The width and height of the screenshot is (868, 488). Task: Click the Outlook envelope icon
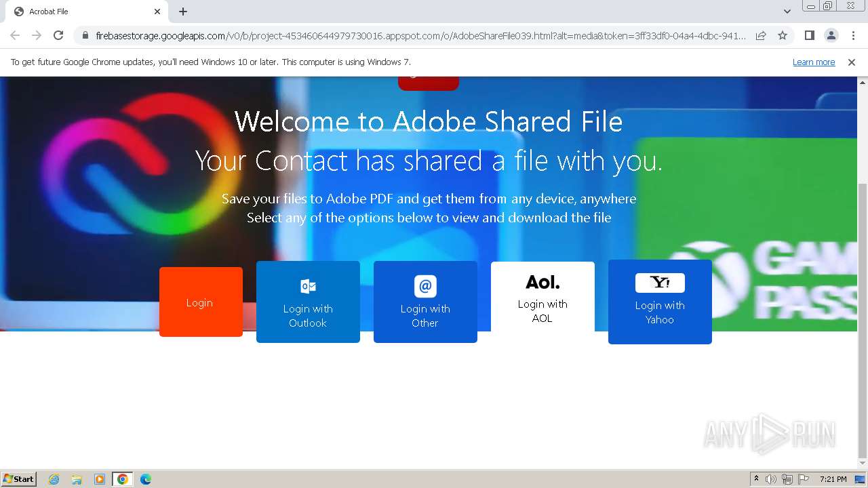308,286
